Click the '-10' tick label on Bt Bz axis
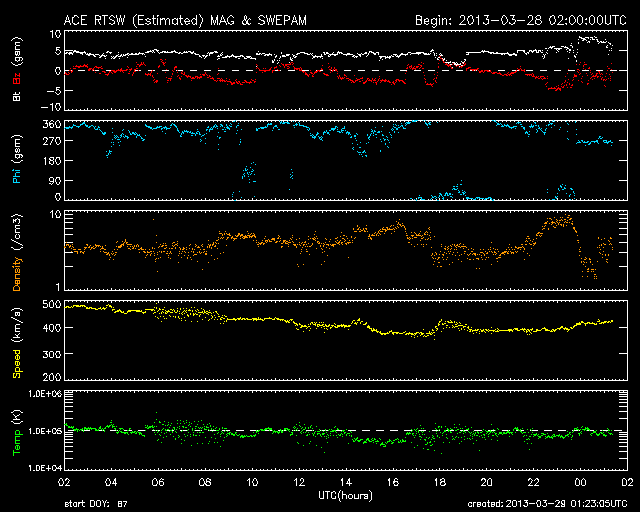640x512 pixels. (x=51, y=107)
